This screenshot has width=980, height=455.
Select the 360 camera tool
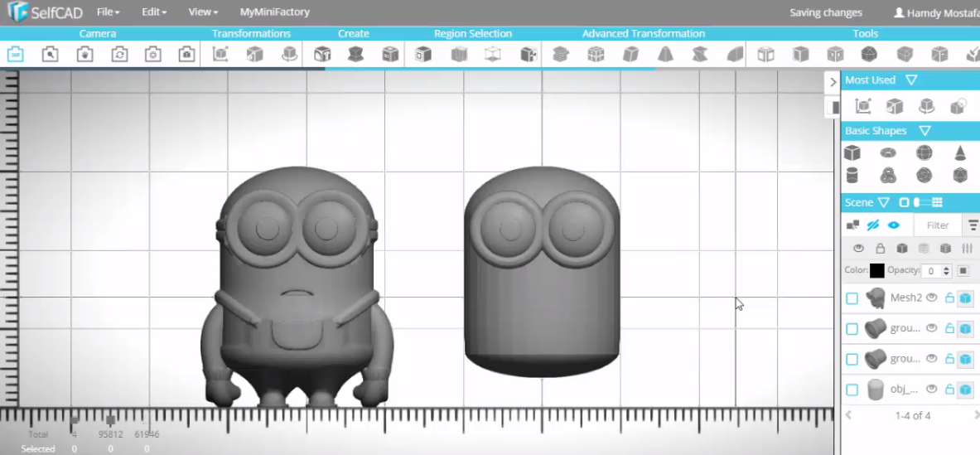(16, 55)
